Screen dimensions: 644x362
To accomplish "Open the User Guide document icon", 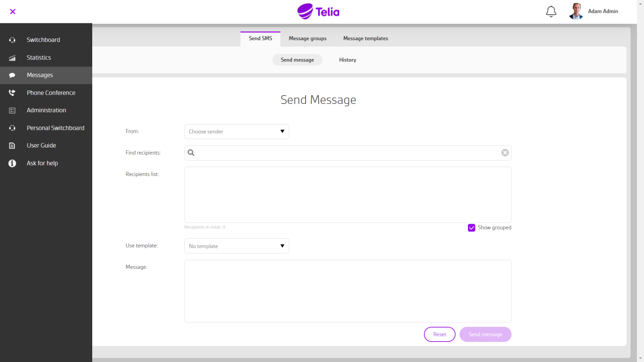I will coord(12,145).
